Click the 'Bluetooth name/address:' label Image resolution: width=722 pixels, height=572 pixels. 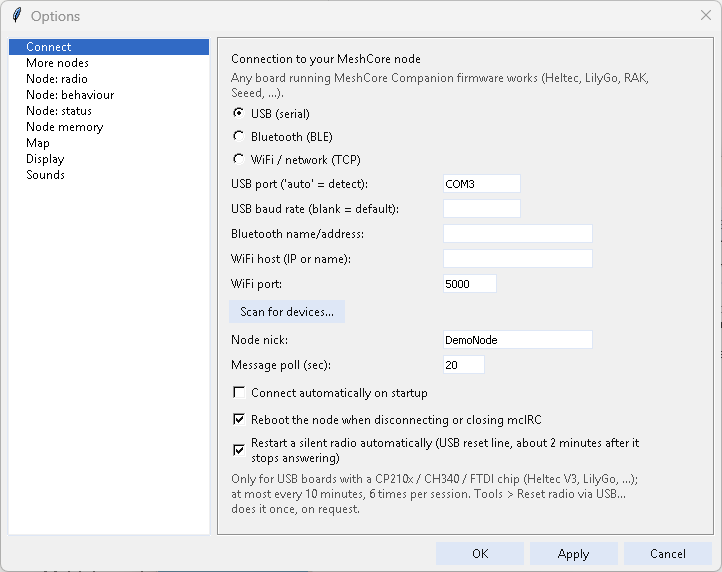tap(297, 234)
